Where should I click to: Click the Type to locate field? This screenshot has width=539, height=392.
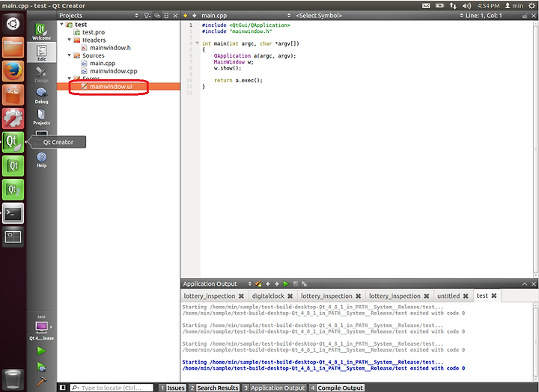click(x=112, y=388)
